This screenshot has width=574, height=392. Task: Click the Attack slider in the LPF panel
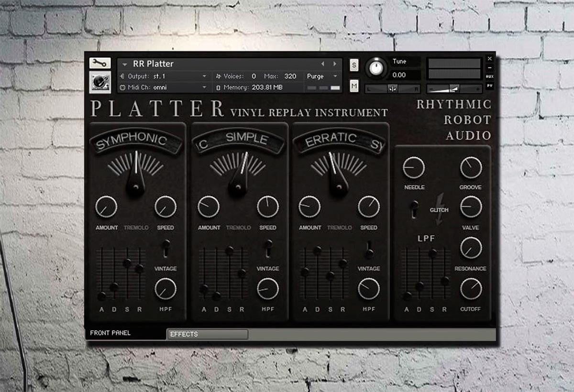pos(407,274)
